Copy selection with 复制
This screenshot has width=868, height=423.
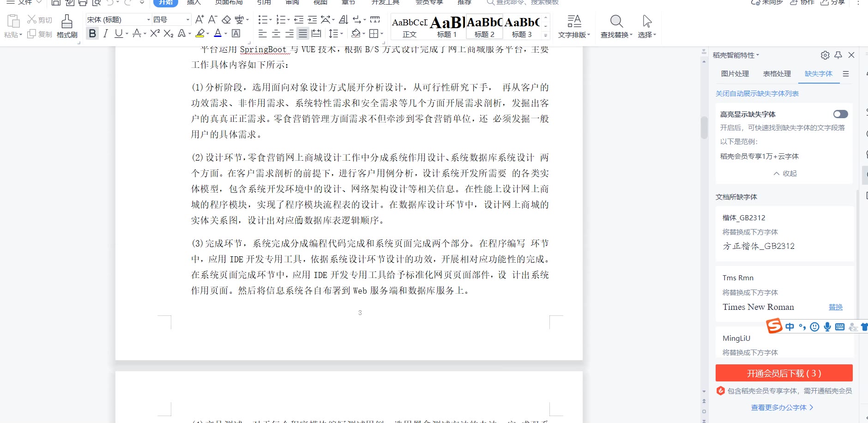point(39,34)
